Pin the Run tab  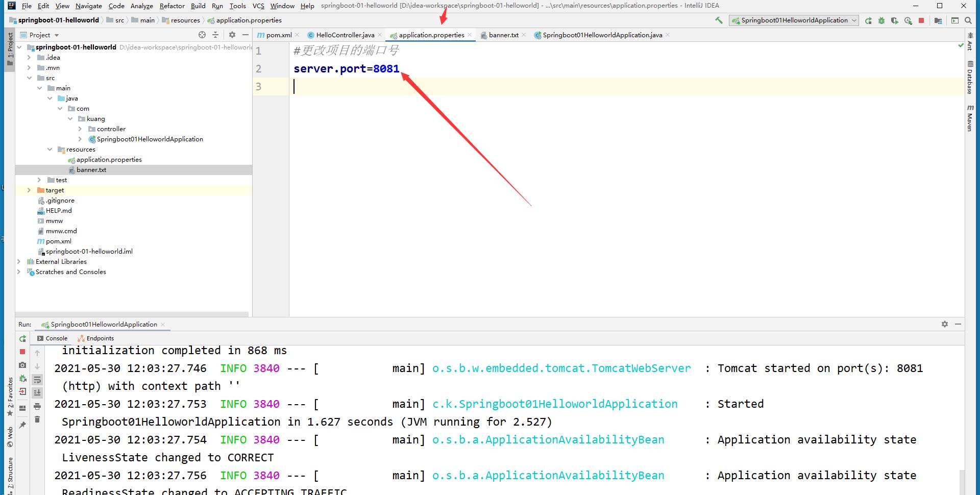coord(22,425)
